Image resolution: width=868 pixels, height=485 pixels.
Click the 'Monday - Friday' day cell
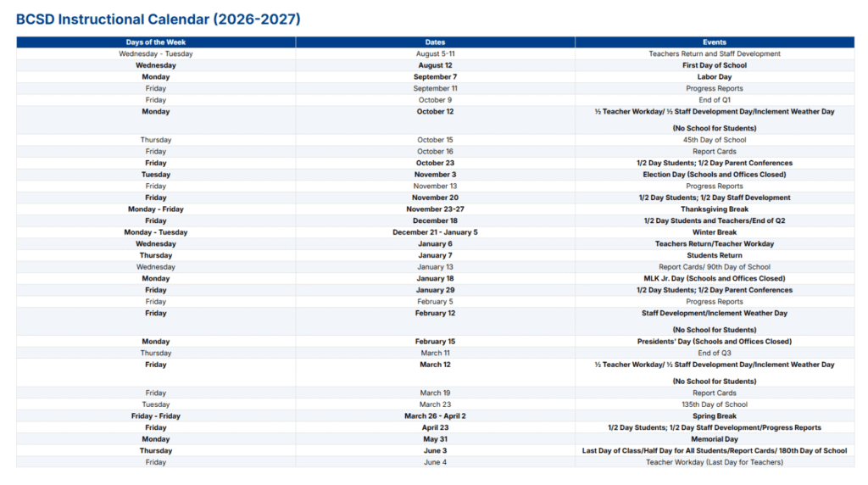(156, 209)
